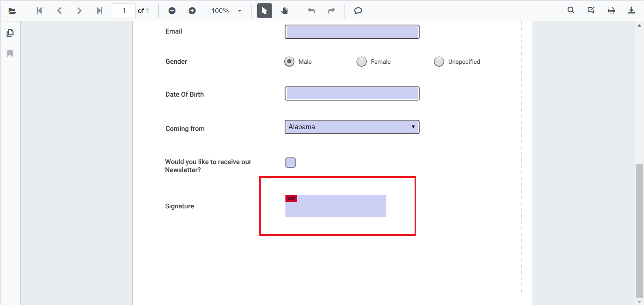Redo the last action

[x=331, y=11]
